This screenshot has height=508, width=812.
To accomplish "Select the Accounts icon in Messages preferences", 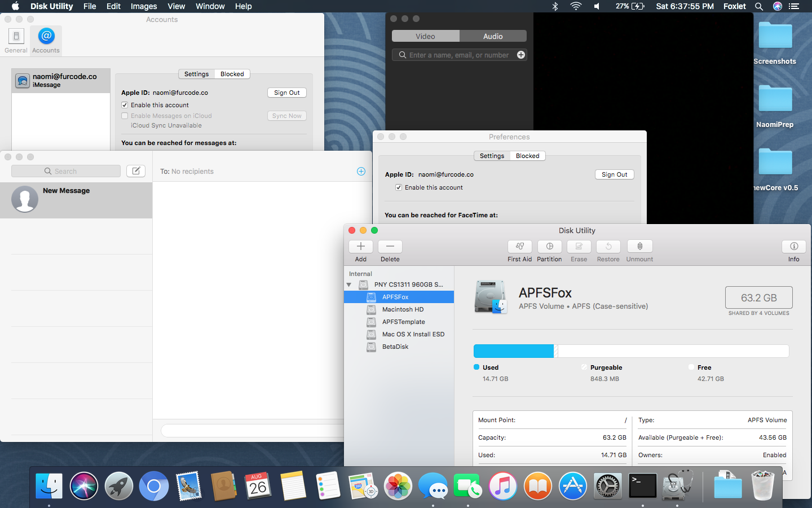I will coord(46,41).
